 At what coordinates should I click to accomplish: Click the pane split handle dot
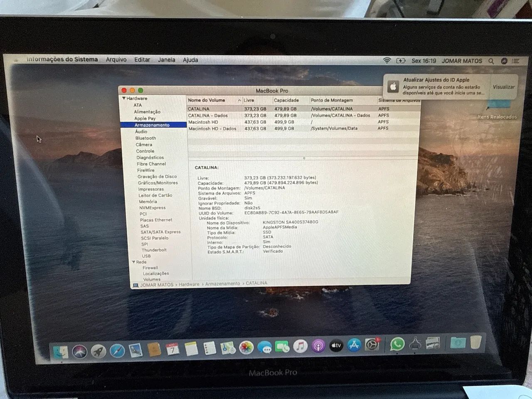304,158
